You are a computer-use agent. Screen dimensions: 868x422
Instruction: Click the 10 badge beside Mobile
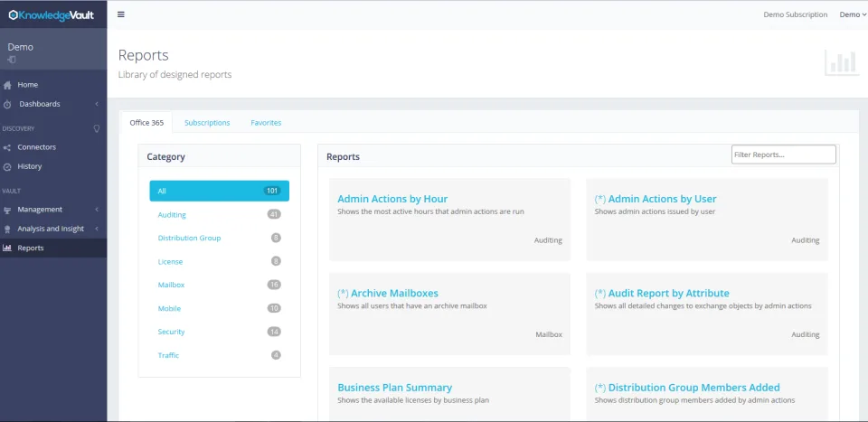(274, 309)
